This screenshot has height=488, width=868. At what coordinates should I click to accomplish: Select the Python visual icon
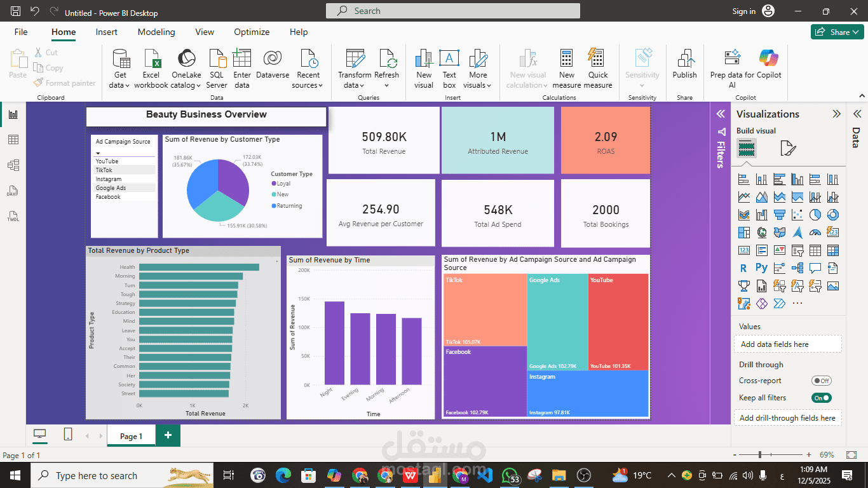coord(761,268)
